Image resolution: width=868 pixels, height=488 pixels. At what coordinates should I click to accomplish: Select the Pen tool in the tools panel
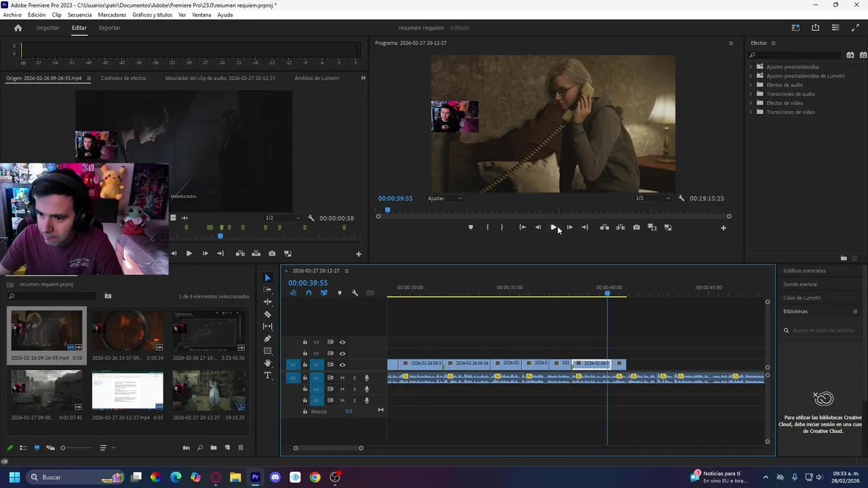[x=267, y=339]
